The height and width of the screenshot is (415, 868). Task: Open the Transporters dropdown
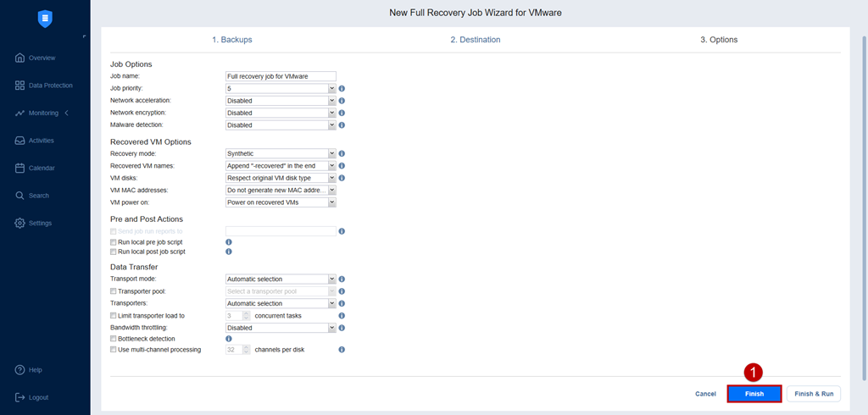pyautogui.click(x=281, y=304)
